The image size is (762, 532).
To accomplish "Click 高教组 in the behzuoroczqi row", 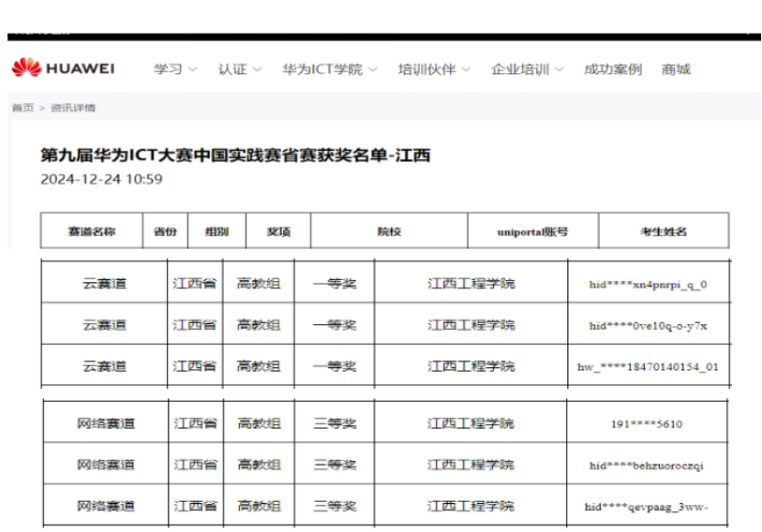I will [259, 465].
